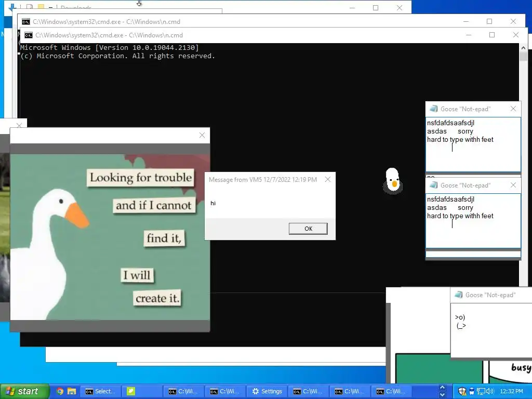Screen dimensions: 532x399
Task: Open the network tray icon
Action: tap(481, 391)
